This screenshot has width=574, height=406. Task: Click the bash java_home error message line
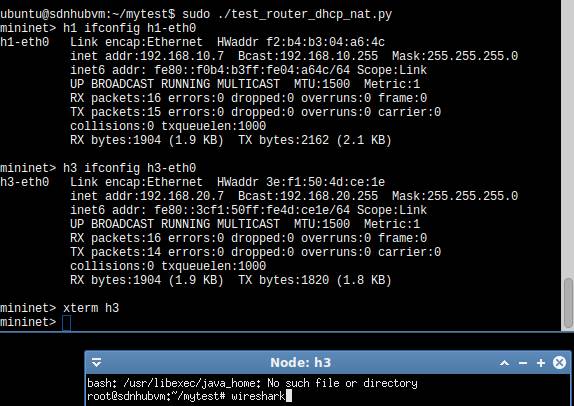click(x=252, y=383)
